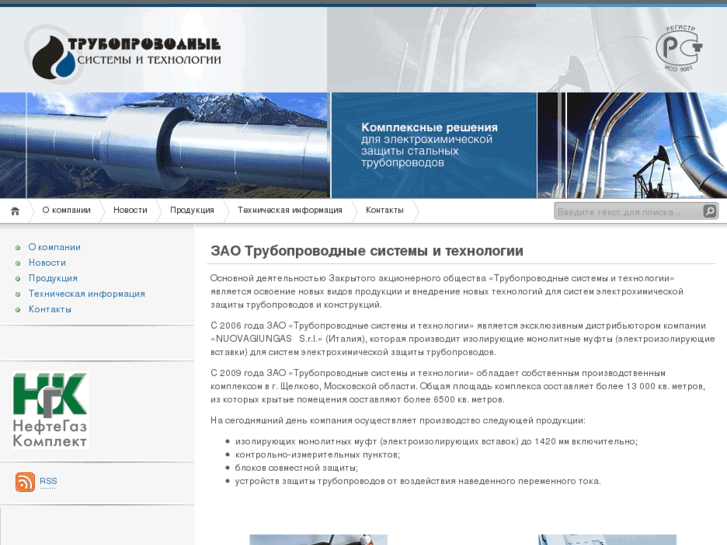
Task: Click bullet about 'изолирующих монолитных муфт'
Action: coord(436,442)
